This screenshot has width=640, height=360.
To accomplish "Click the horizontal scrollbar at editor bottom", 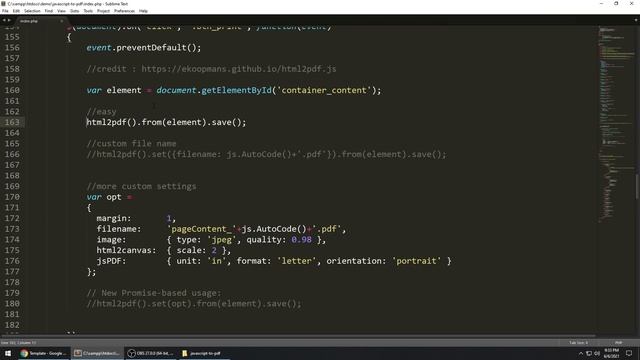I will coord(298,336).
